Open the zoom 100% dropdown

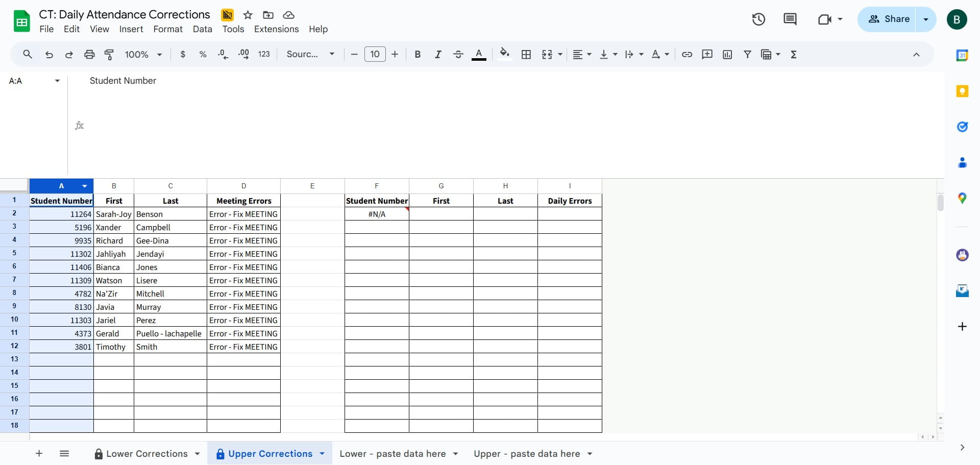pyautogui.click(x=143, y=54)
